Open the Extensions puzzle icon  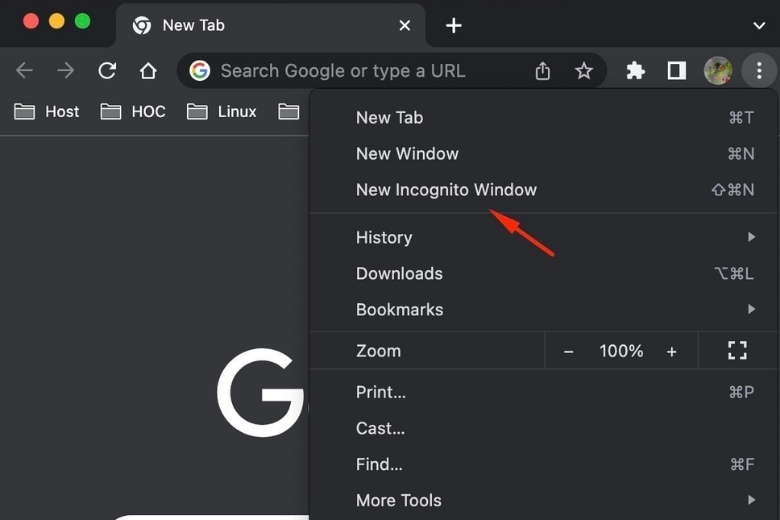635,71
